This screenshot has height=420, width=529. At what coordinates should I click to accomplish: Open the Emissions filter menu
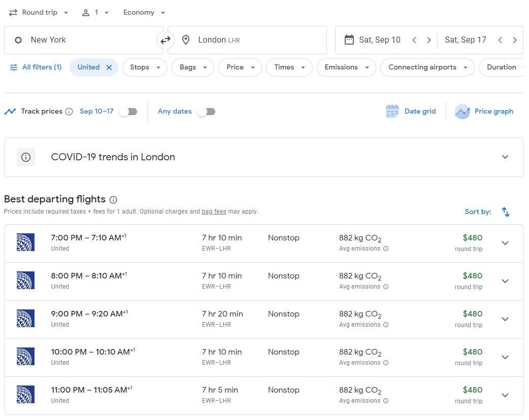tap(346, 67)
